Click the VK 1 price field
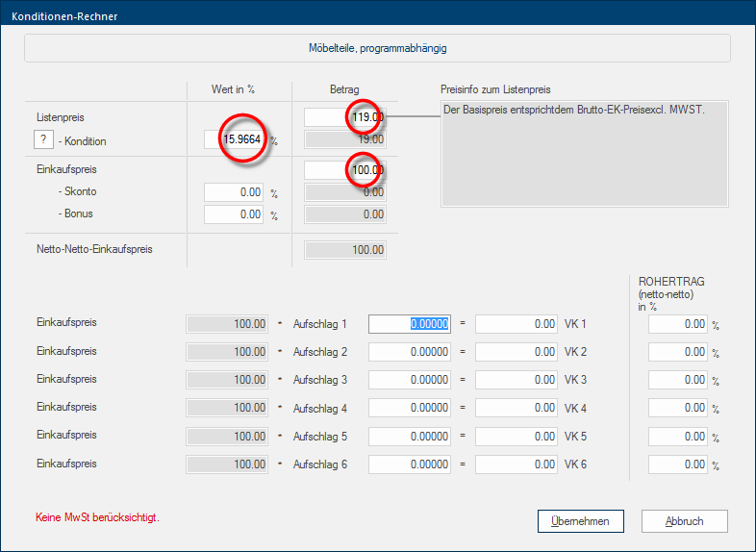Viewport: 756px width, 552px height. [517, 324]
